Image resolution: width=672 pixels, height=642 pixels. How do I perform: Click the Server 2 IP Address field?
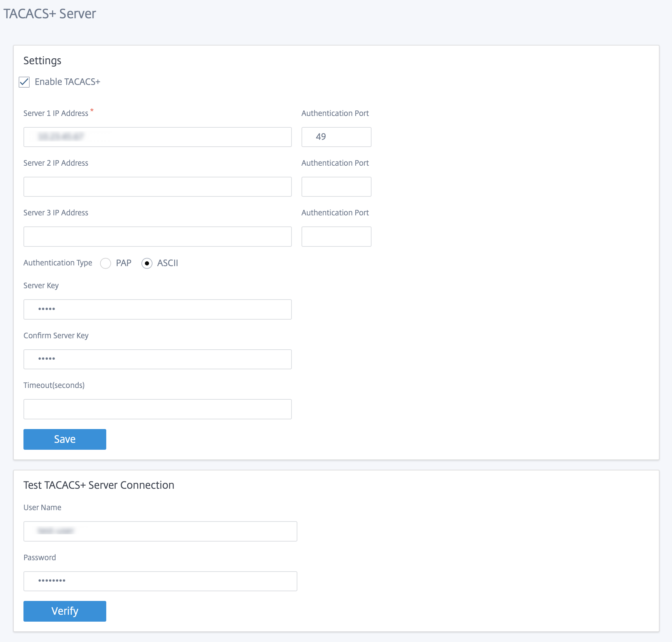pos(158,187)
